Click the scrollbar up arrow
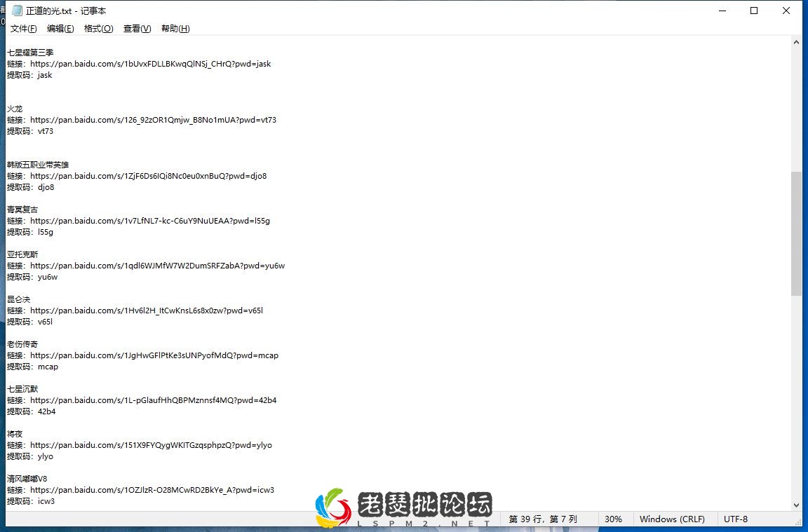The image size is (808, 532). (796, 42)
